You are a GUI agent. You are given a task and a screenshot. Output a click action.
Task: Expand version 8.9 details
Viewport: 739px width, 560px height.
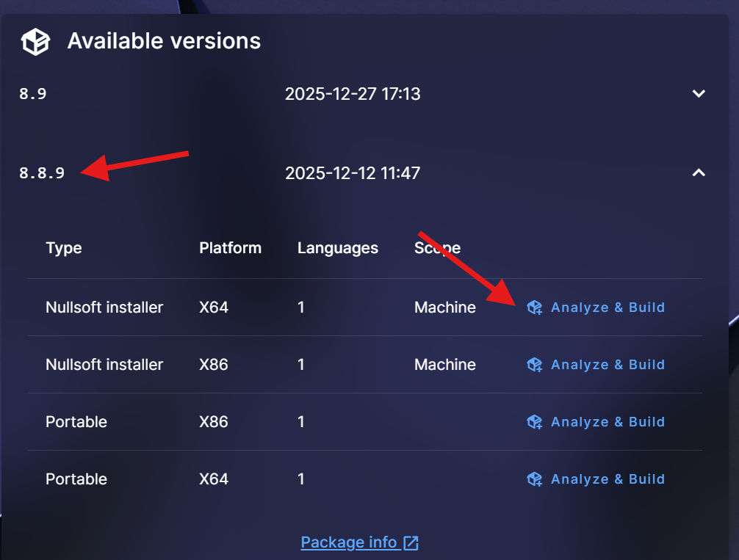pos(699,94)
